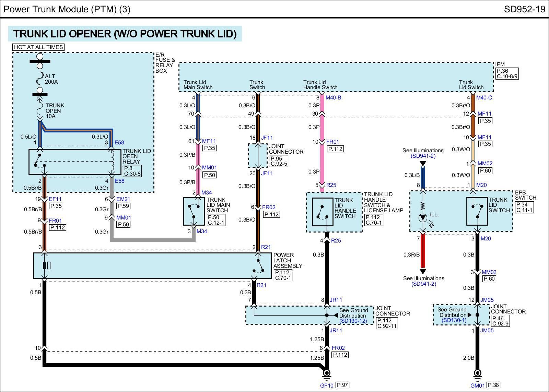
Task: Select the Trunk Lid Handle Switch symbol
Action: [x=322, y=212]
